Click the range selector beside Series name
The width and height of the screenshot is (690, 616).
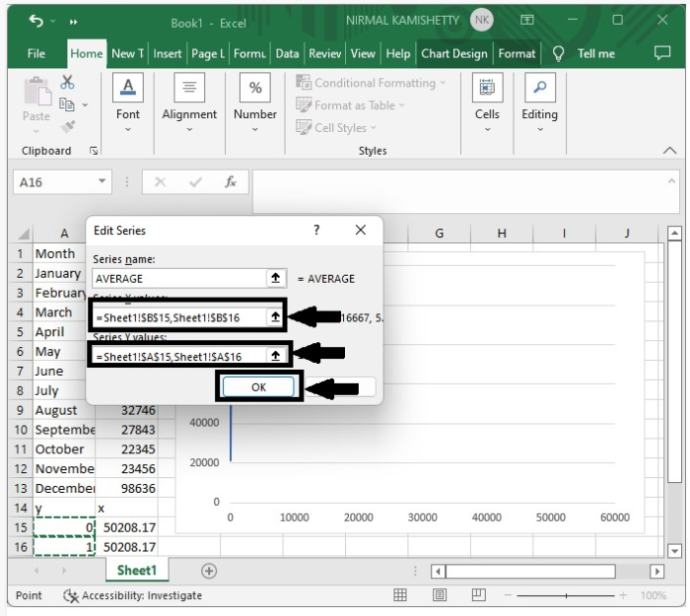pos(276,278)
